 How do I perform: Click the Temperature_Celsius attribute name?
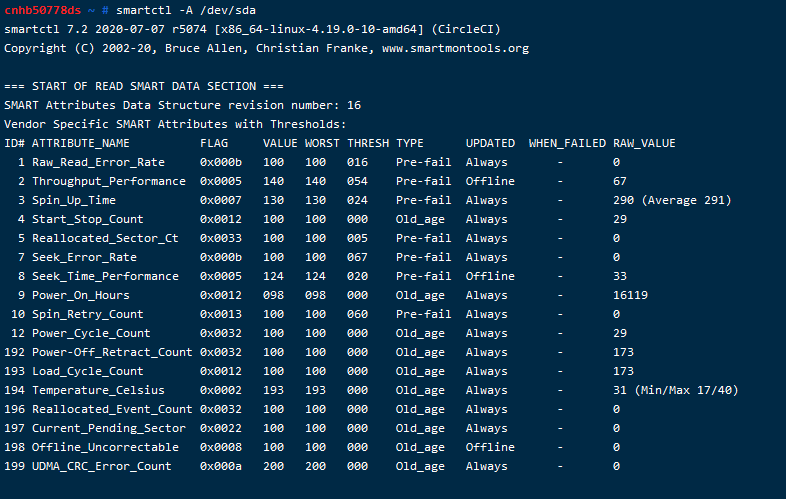(98, 390)
